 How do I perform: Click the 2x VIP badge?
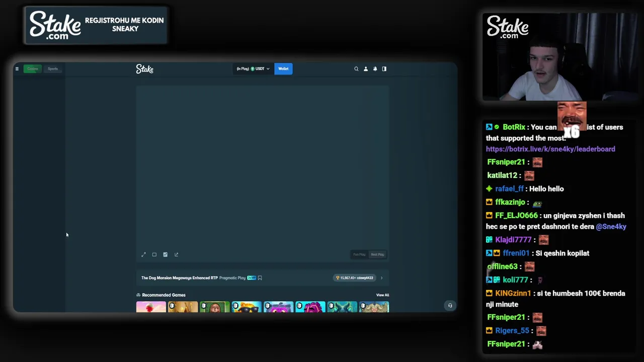pos(252,278)
